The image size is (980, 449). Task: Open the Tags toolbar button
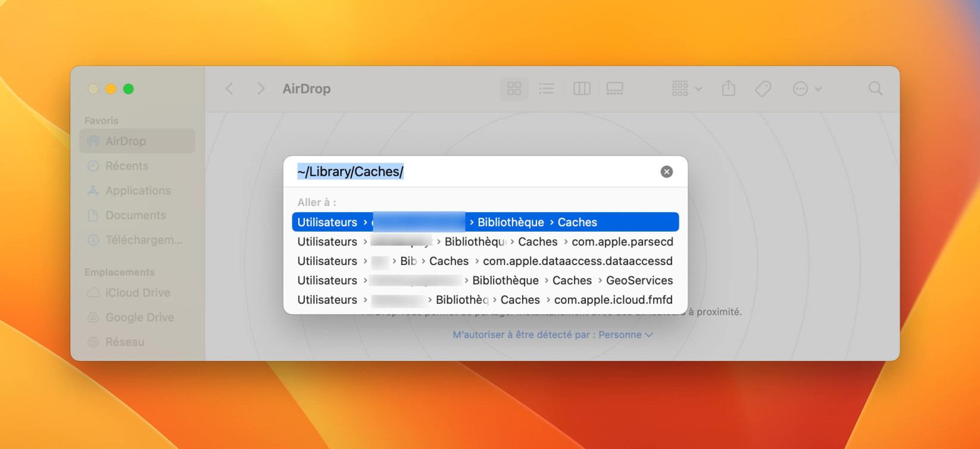click(763, 89)
